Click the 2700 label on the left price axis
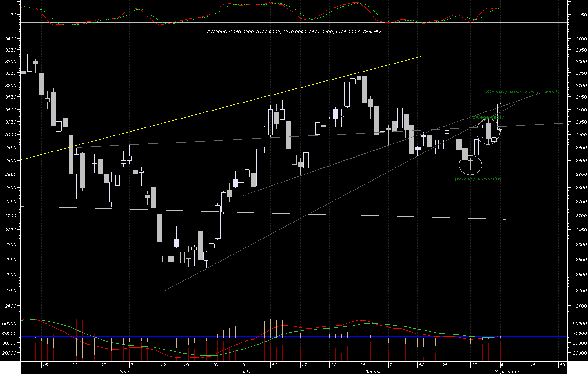Image resolution: width=588 pixels, height=374 pixels. point(11,216)
